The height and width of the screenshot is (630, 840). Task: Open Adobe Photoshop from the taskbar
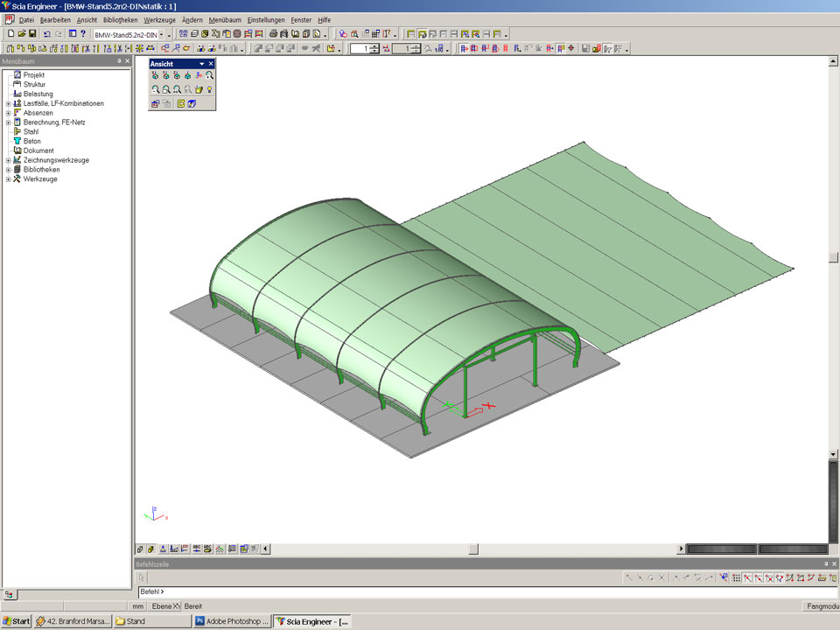point(231,621)
